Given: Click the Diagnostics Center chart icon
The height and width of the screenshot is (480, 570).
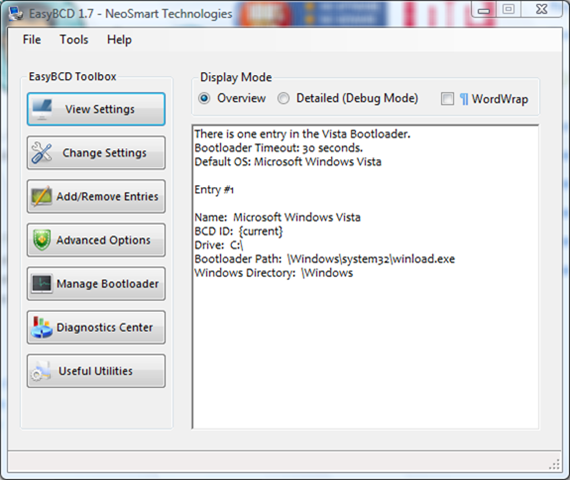Looking at the screenshot, I should (x=41, y=327).
